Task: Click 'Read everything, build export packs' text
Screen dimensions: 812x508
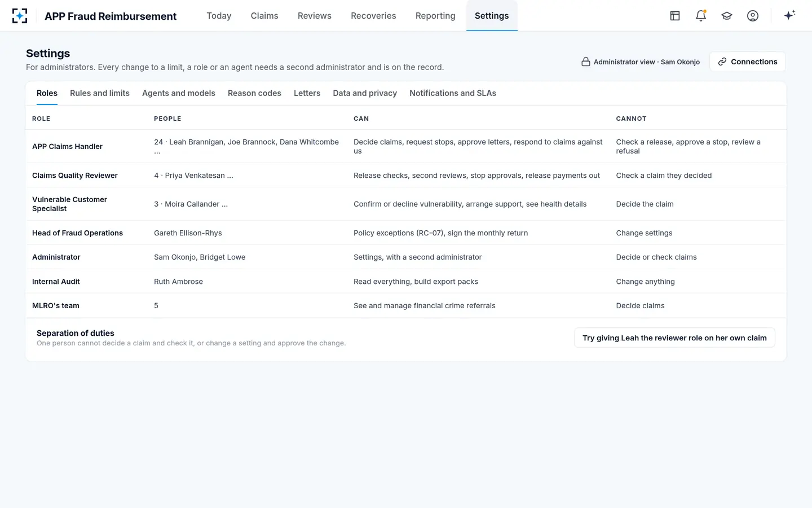Action: 416,282
